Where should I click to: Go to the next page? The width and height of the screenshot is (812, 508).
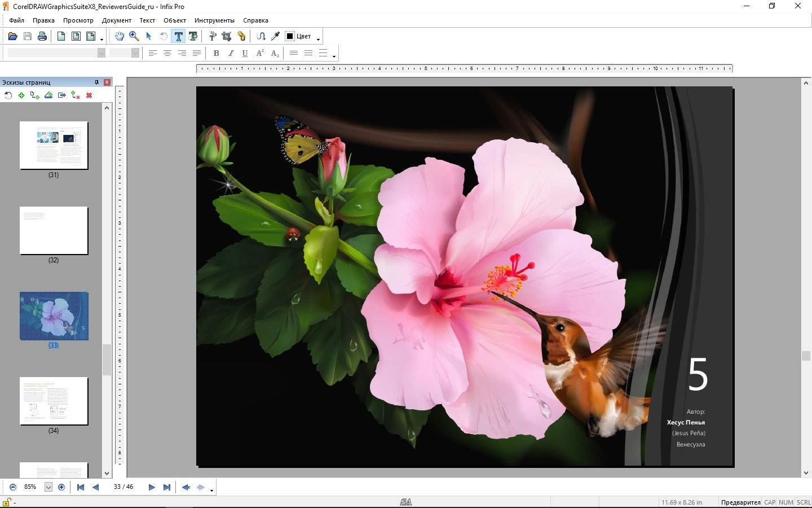click(152, 487)
